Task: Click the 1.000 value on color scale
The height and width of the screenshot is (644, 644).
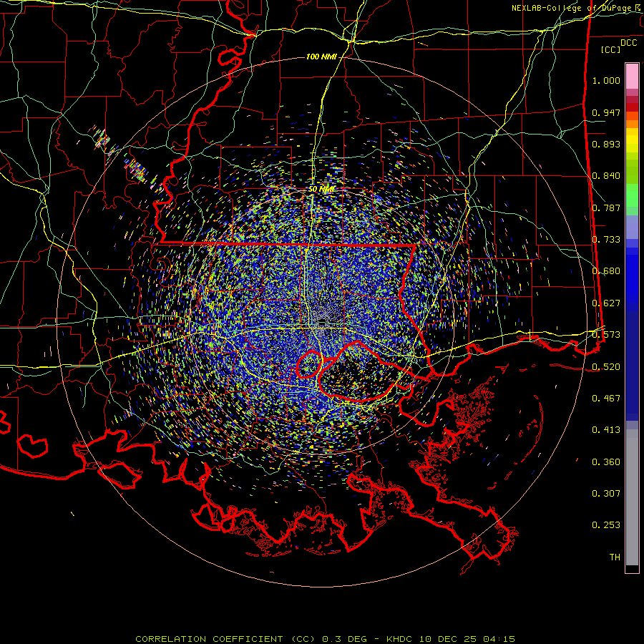Action: [606, 80]
